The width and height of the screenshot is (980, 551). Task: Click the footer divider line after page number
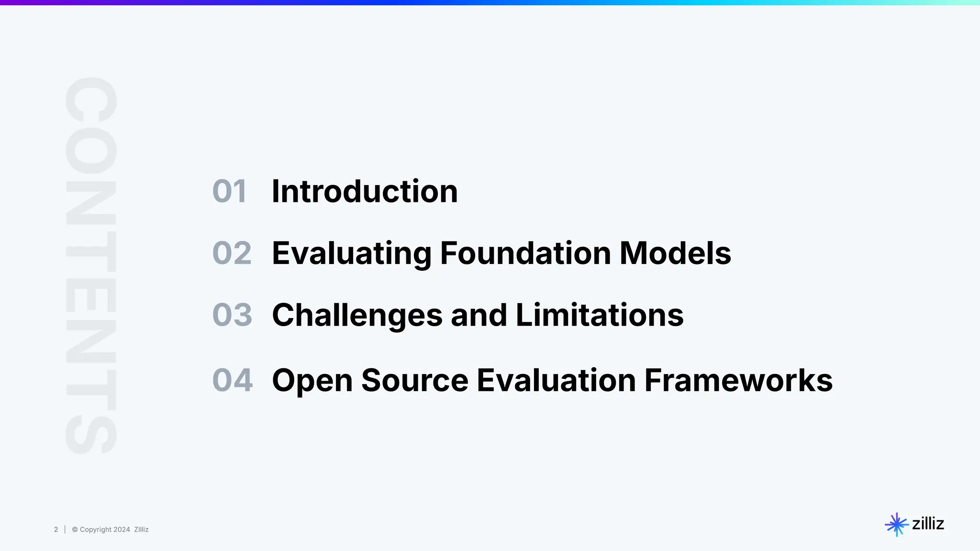tap(65, 529)
